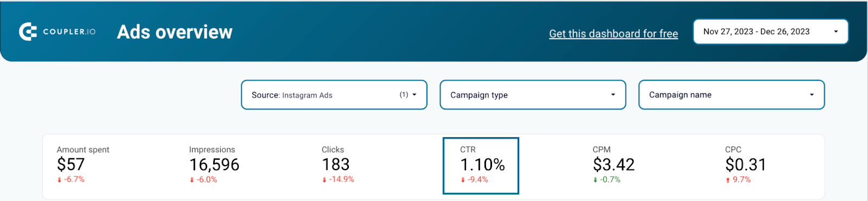Open the date range dropdown arrow
Screen dimensions: 868x201
[x=836, y=32]
